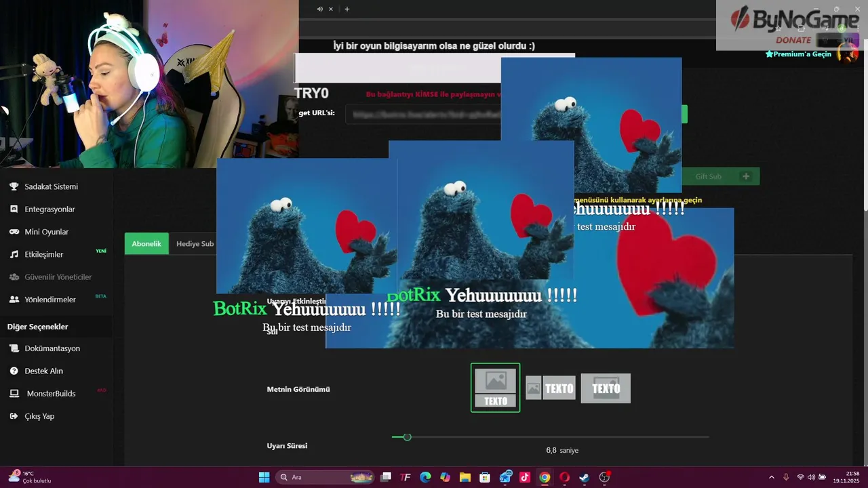Click the Etkileşimler music note icon
Screen dimensions: 868x488
(14, 254)
